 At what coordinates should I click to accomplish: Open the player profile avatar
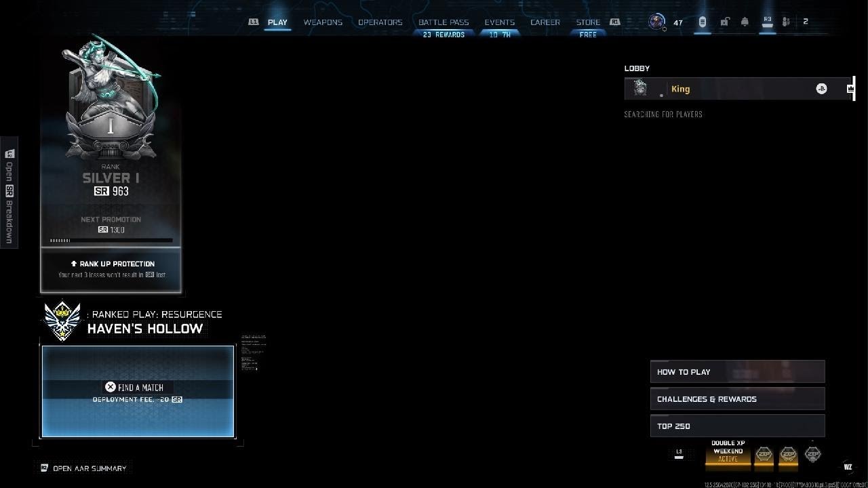(656, 22)
